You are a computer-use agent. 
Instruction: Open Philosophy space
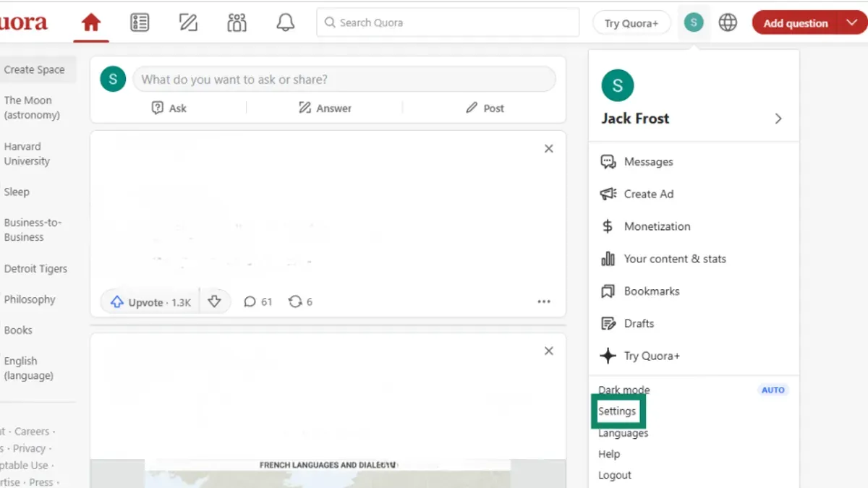(30, 299)
